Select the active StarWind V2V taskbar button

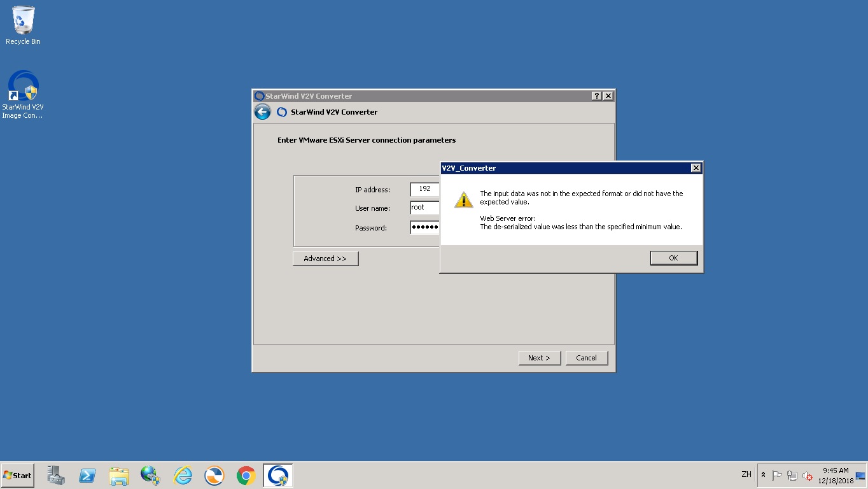[x=278, y=476]
